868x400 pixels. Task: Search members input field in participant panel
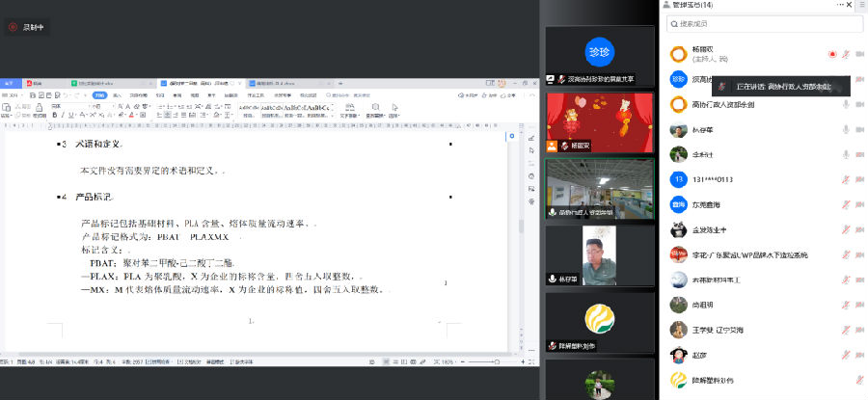tap(764, 24)
